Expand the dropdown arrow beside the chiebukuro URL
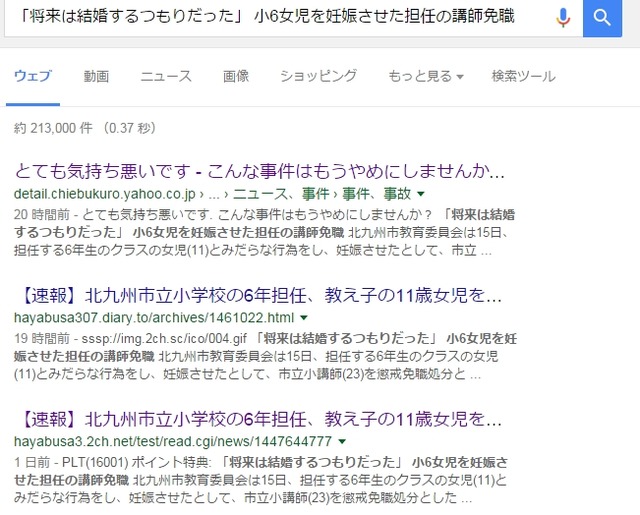This screenshot has height=515, width=640. coord(421,194)
